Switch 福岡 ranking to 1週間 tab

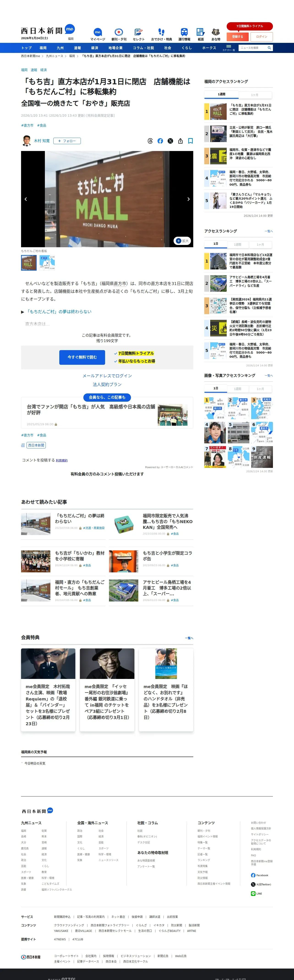221,94
